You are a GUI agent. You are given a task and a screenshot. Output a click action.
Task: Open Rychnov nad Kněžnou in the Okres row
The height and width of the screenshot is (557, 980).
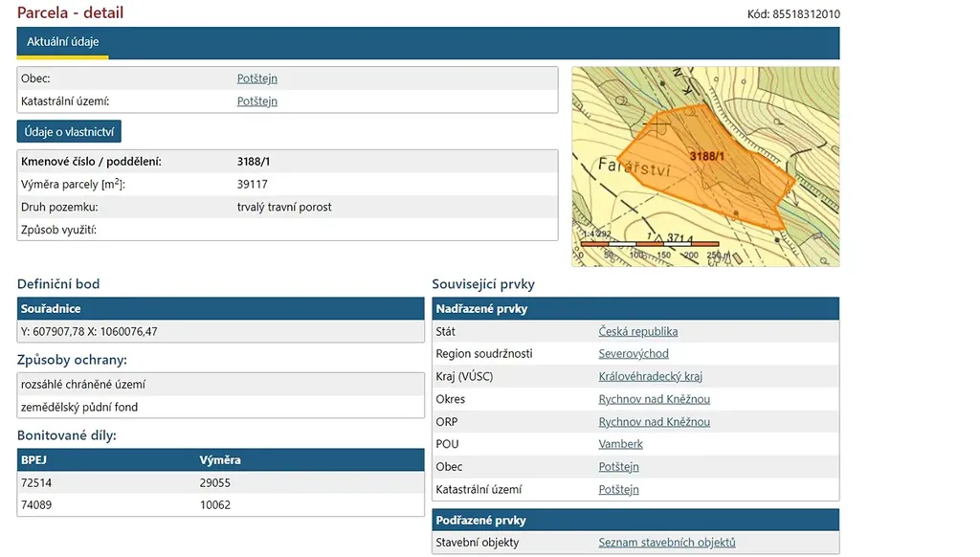tap(654, 399)
